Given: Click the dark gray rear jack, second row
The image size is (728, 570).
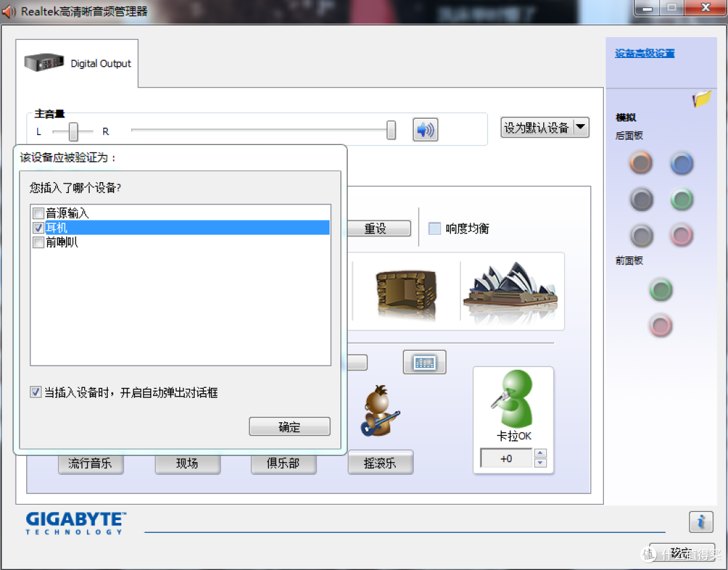Looking at the screenshot, I should pos(641,200).
